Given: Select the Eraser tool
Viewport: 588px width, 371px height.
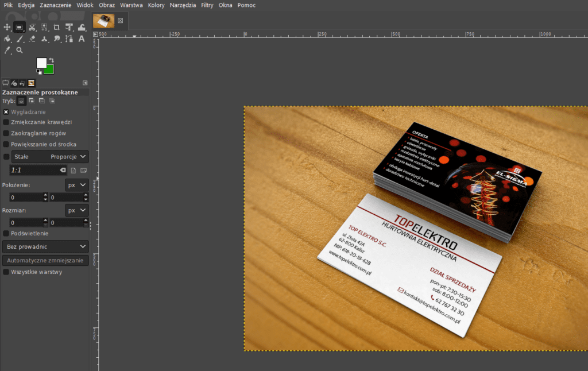Looking at the screenshot, I should click(x=32, y=38).
